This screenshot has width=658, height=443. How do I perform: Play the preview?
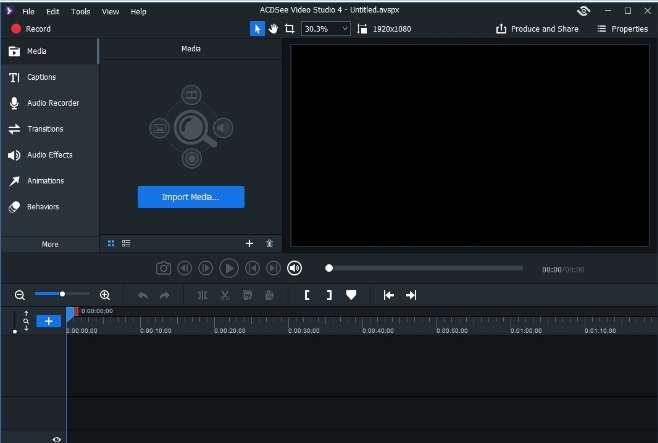(x=229, y=268)
